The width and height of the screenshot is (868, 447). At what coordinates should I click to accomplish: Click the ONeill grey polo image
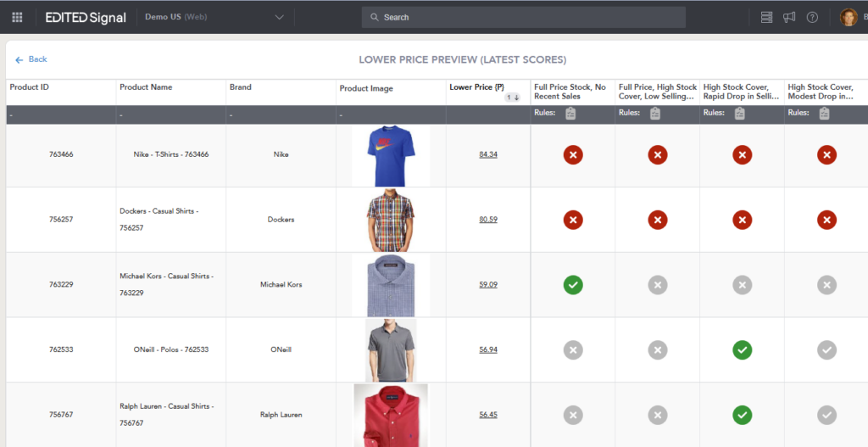391,349
